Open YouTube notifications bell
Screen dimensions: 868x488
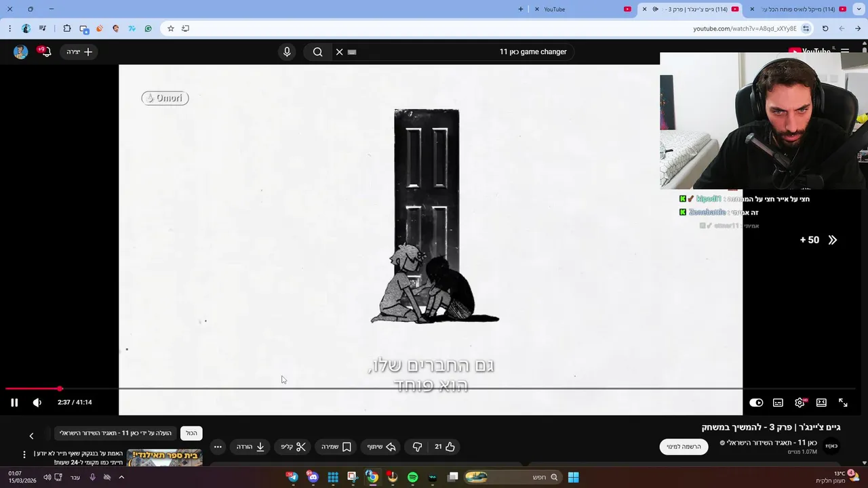coord(45,52)
